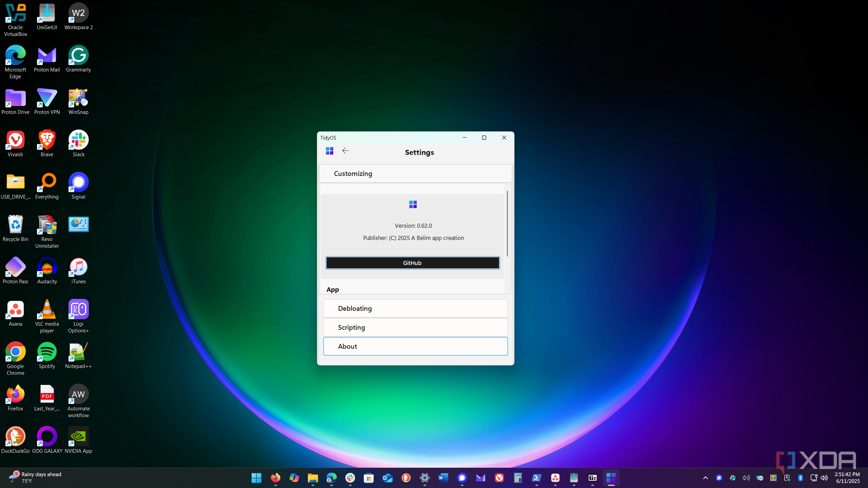Click the Windows Start button
The width and height of the screenshot is (868, 488).
point(256,478)
